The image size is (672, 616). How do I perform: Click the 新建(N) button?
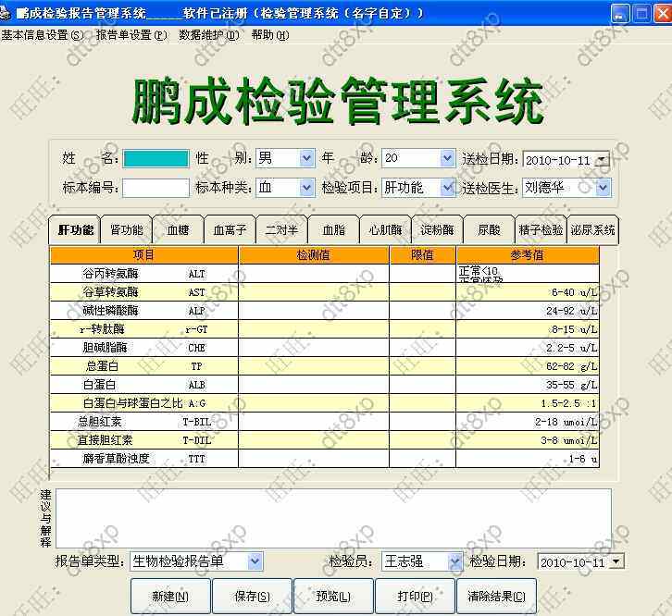point(170,596)
